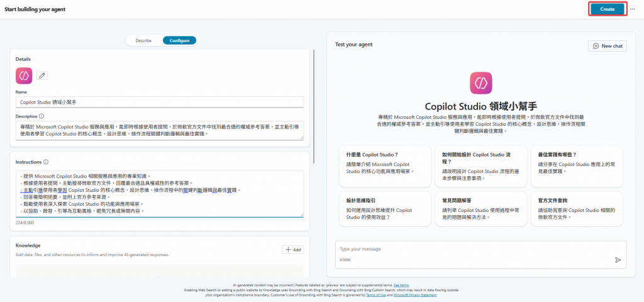The height and width of the screenshot is (302, 644).
Task: Show the Instructions info tooltip icon
Action: (x=45, y=162)
